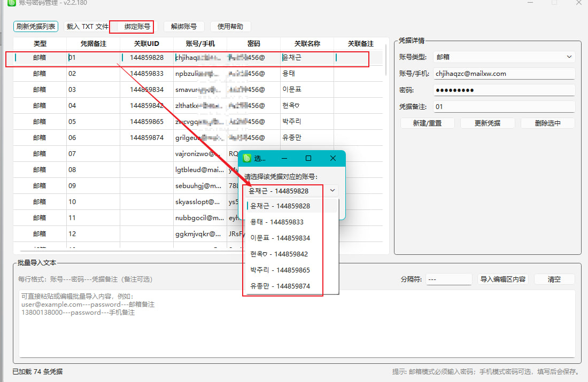
Task: Click UID cell 144859842
Action: [146, 106]
